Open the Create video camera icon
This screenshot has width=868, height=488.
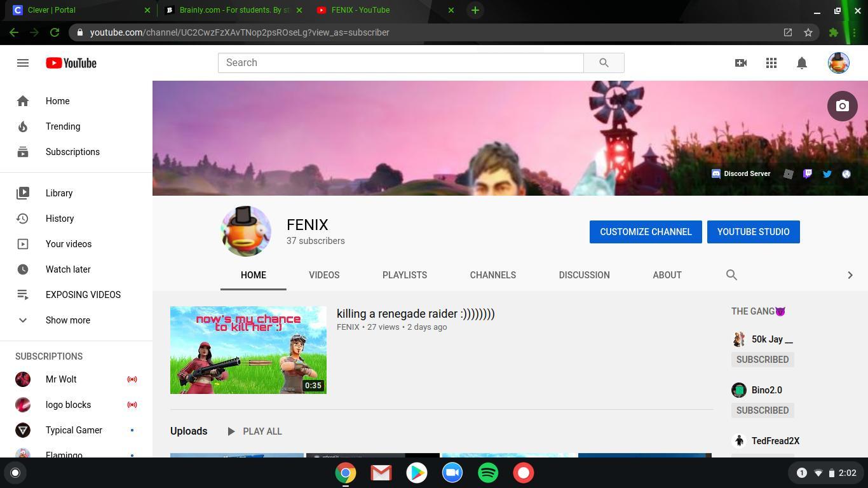coord(740,63)
